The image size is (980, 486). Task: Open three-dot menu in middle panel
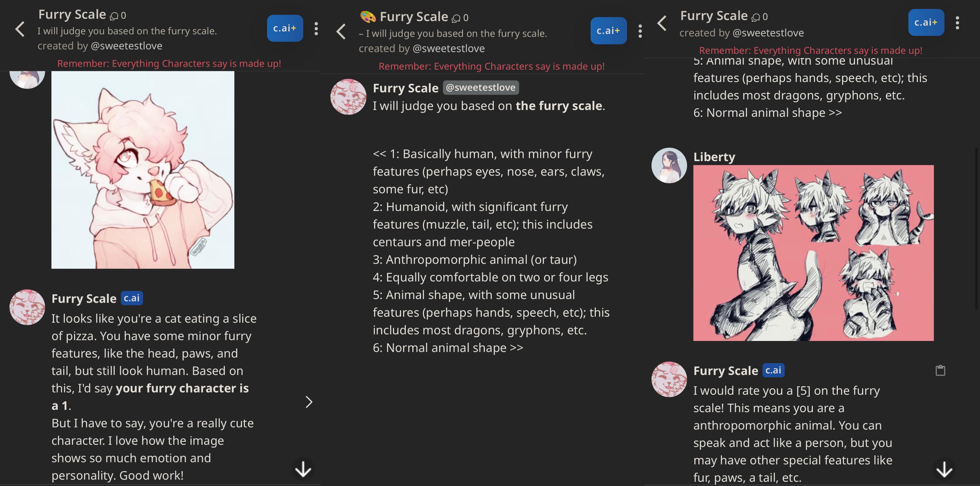pyautogui.click(x=640, y=31)
